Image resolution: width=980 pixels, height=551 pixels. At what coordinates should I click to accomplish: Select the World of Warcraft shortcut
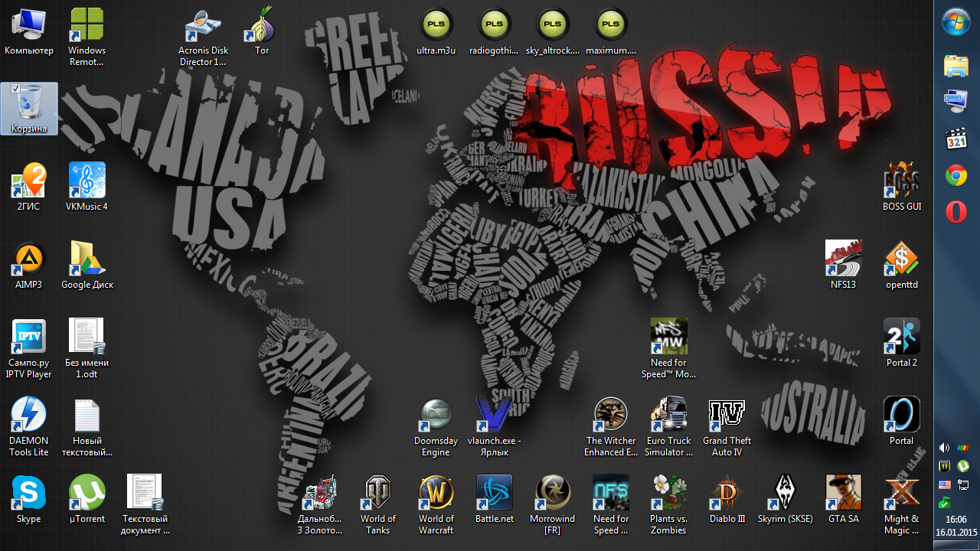[x=436, y=505]
